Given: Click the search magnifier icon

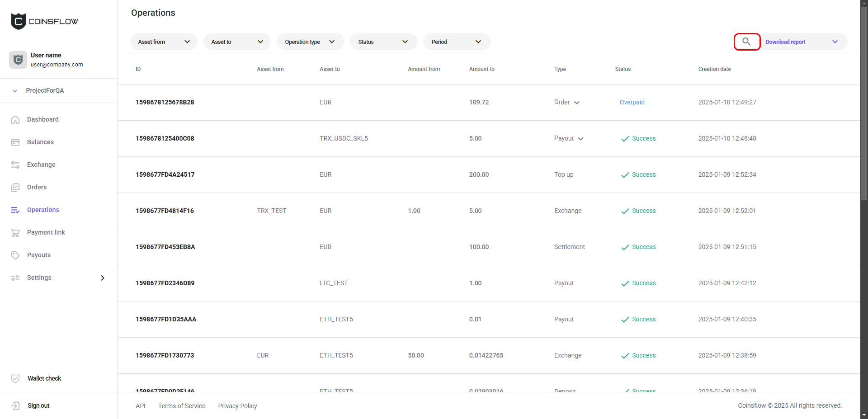Looking at the screenshot, I should (x=746, y=42).
